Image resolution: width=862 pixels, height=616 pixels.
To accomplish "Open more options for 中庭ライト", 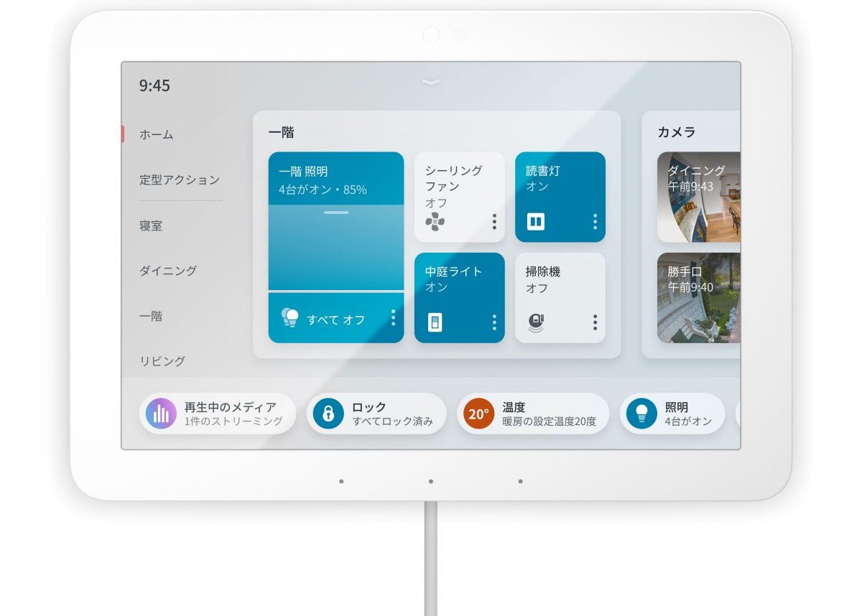I will click(x=494, y=322).
